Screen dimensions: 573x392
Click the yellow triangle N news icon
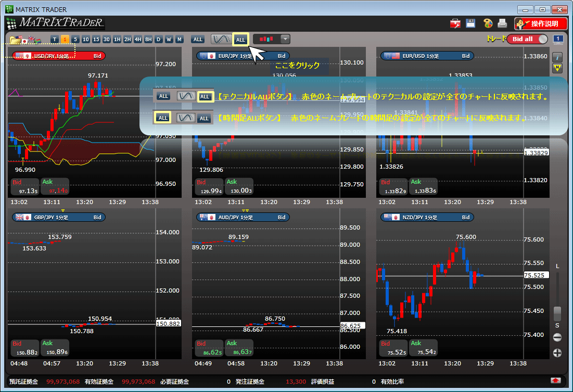point(557,68)
